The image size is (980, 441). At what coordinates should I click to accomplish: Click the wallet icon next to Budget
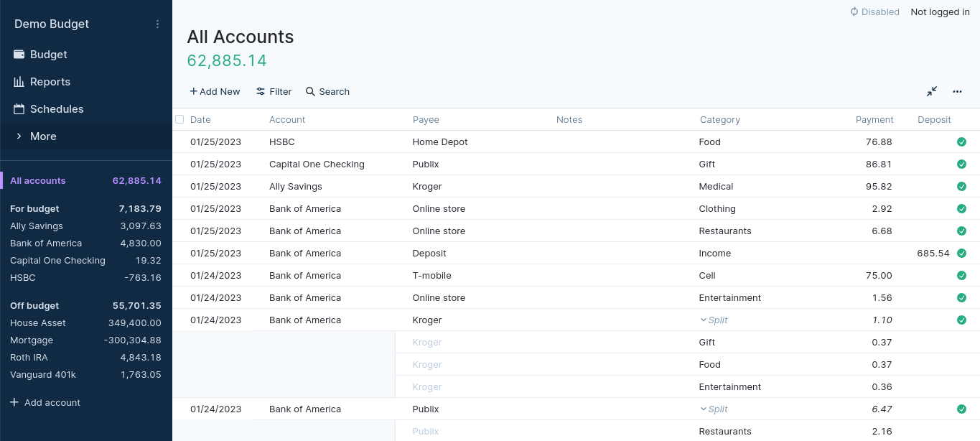(x=19, y=55)
